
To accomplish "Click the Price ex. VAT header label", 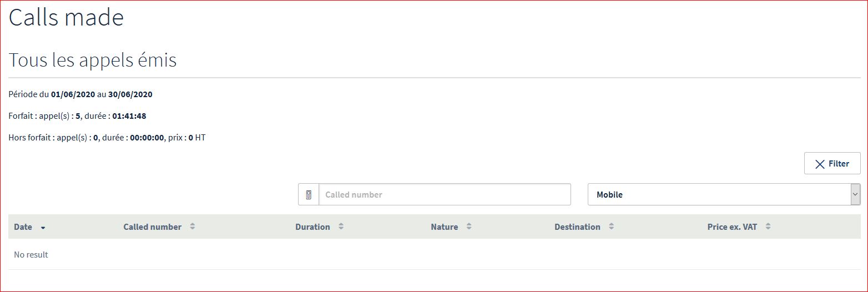I will [x=732, y=227].
